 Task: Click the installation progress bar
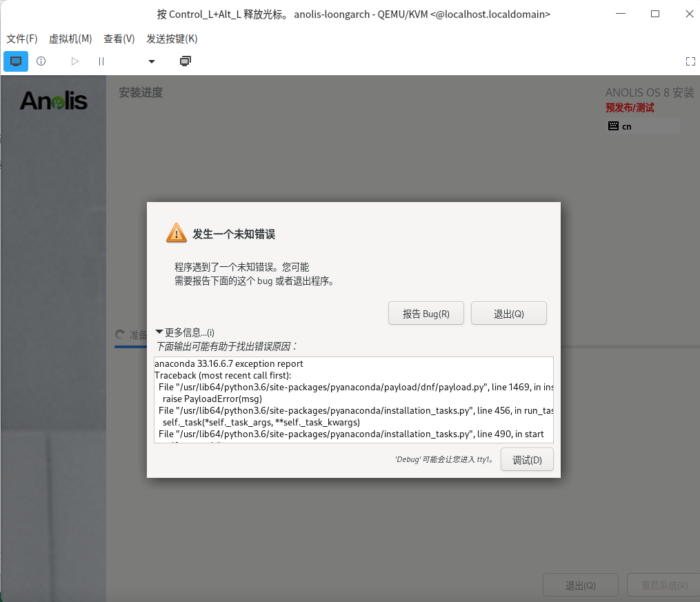[131, 347]
